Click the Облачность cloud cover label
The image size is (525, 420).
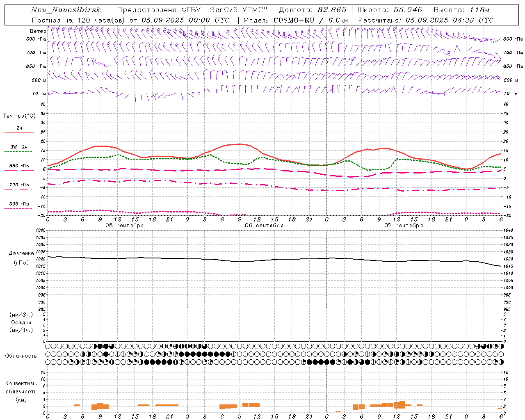point(21,356)
